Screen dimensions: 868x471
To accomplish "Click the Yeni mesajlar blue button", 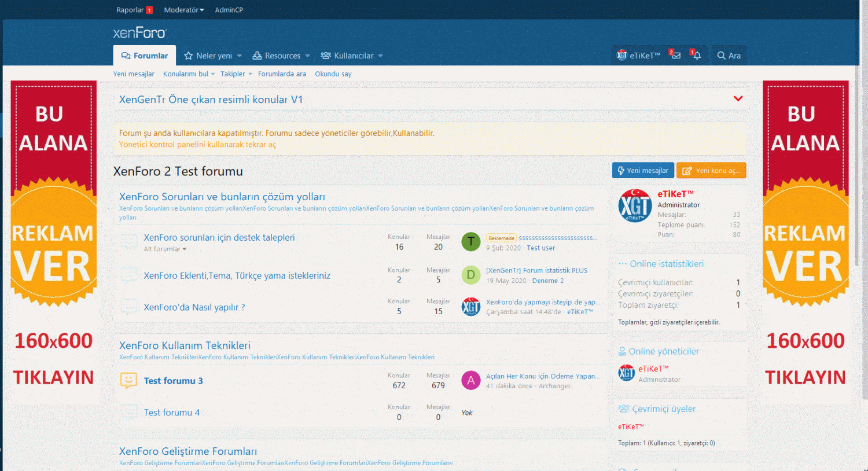I will point(643,170).
